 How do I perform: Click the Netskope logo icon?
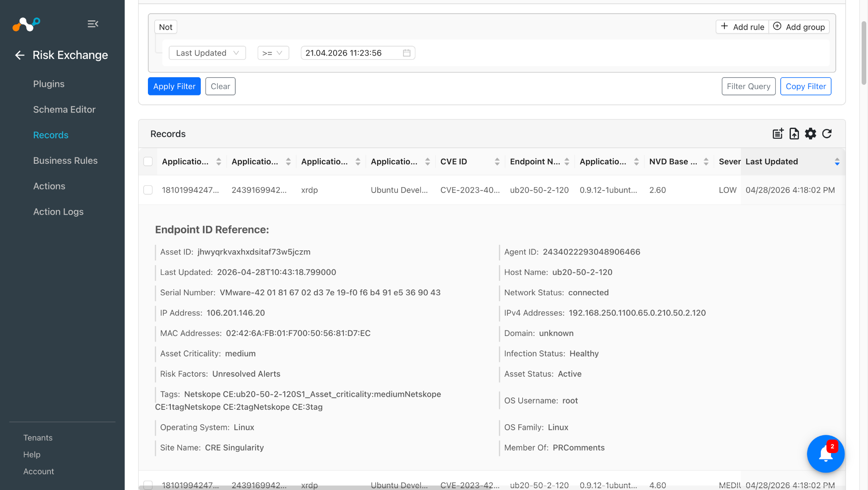pos(26,24)
